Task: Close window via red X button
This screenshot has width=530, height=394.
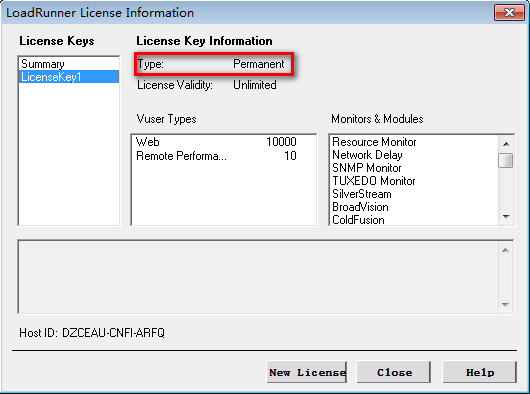Action: tap(509, 13)
